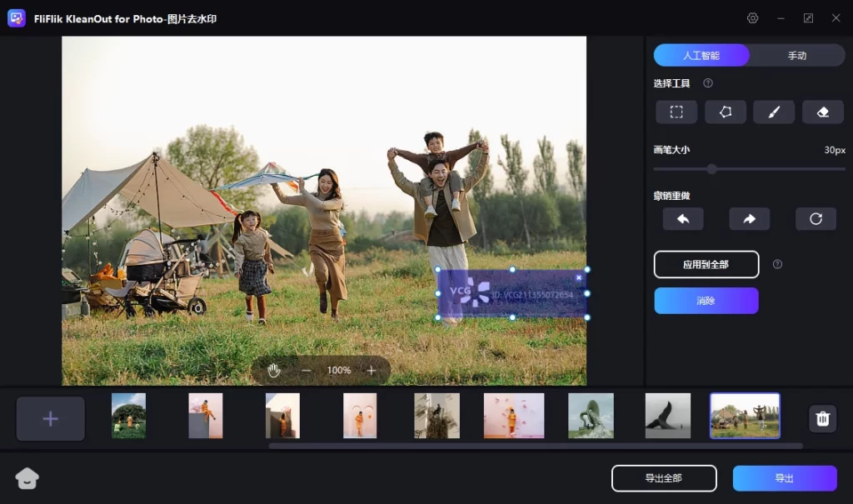
Task: Switch to the 手动 mode tab
Action: click(797, 56)
